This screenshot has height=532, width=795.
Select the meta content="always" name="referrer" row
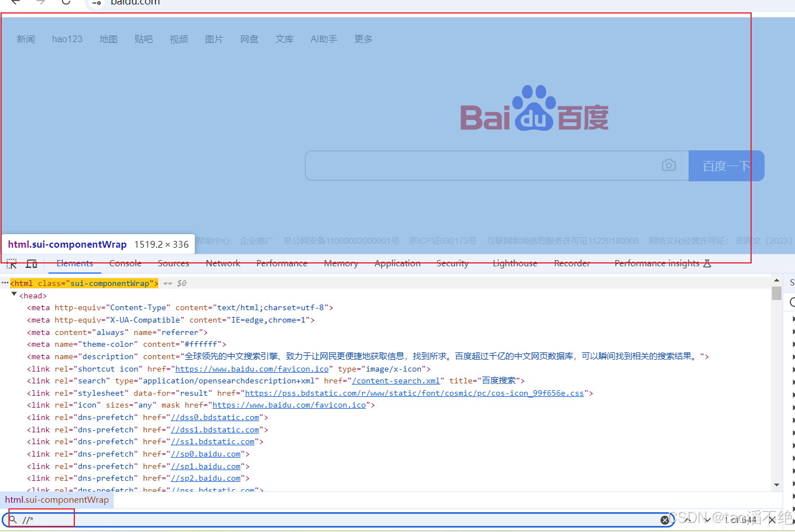pos(386,333)
